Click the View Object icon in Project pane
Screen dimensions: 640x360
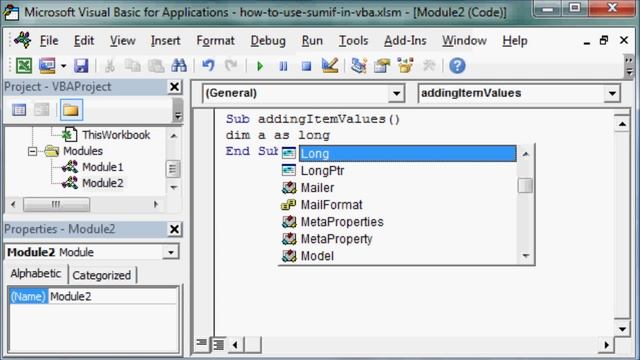pos(42,109)
